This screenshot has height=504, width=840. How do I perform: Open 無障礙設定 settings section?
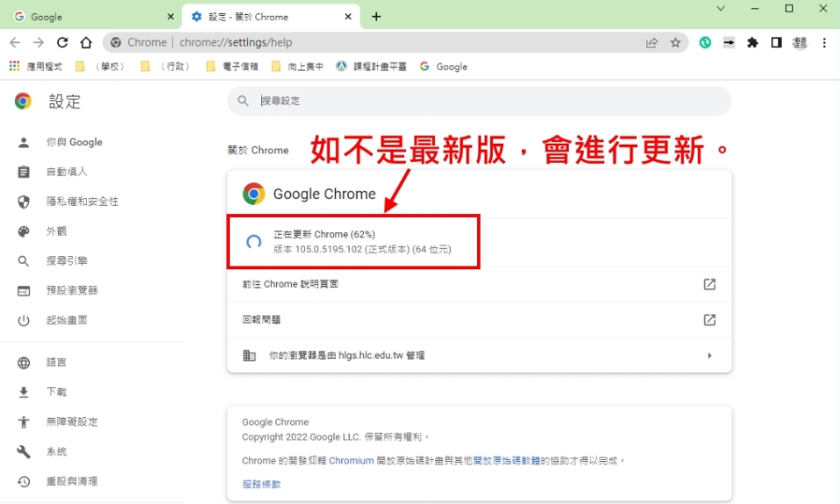click(72, 422)
